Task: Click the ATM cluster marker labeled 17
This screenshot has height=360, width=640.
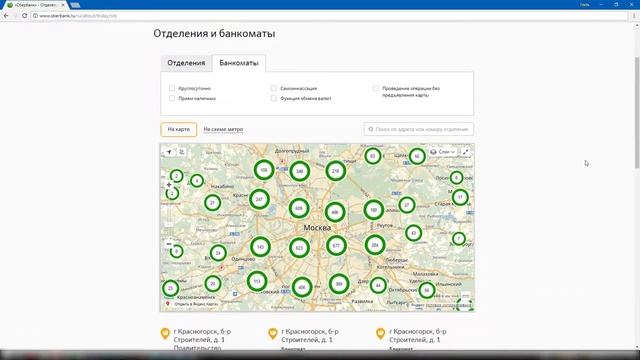Action: [460, 197]
